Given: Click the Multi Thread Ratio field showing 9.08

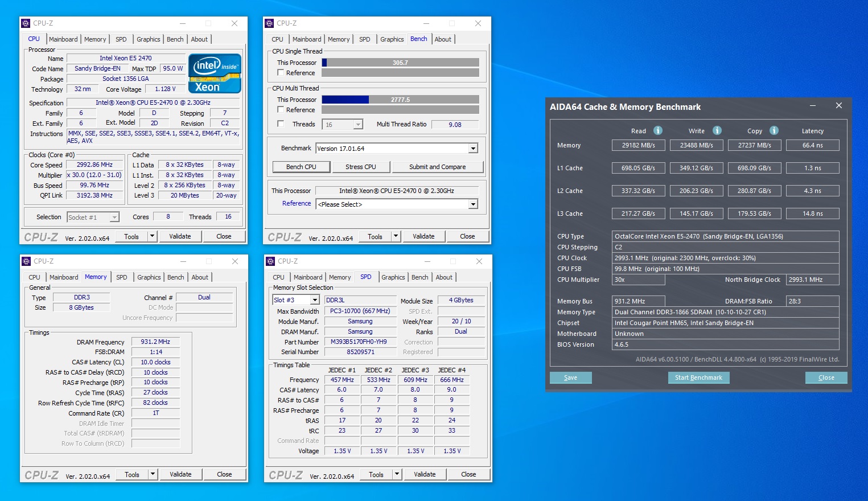Looking at the screenshot, I should [x=455, y=125].
